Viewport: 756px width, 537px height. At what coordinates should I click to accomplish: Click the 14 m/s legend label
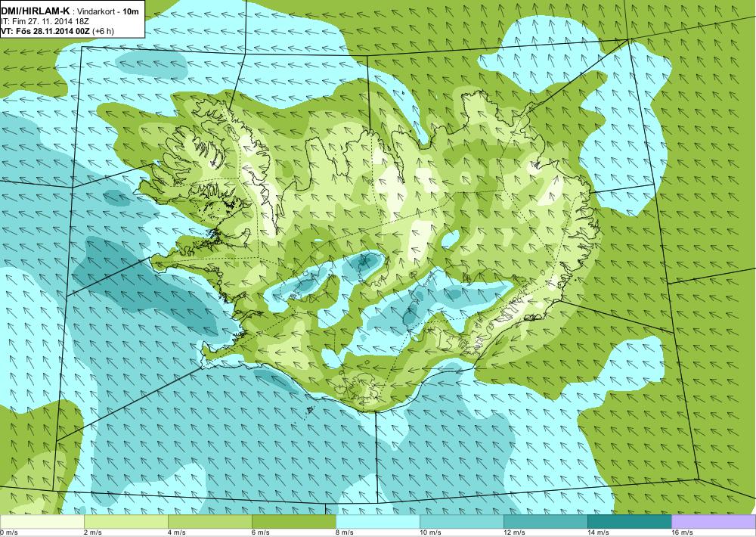598,532
